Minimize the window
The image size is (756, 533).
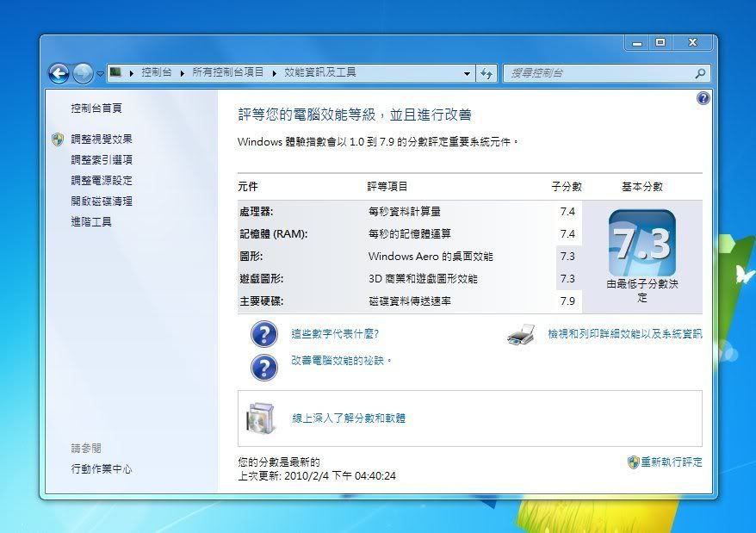coord(637,43)
